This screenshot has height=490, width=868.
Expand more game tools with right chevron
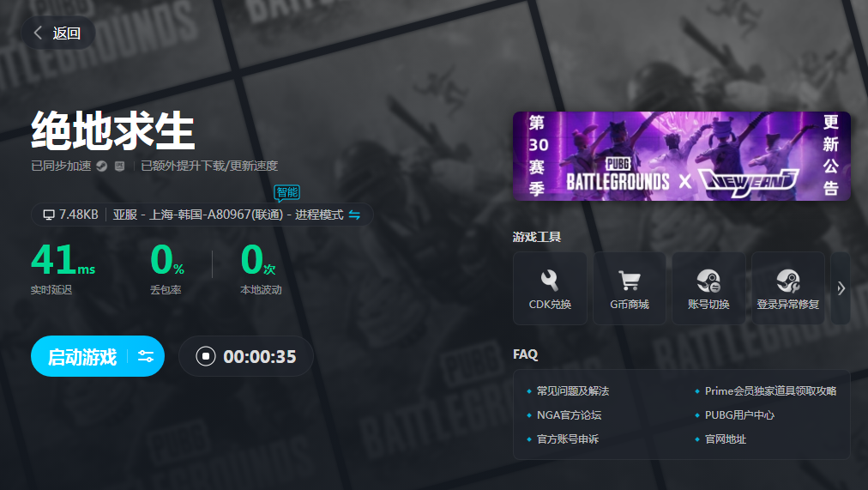pyautogui.click(x=841, y=288)
